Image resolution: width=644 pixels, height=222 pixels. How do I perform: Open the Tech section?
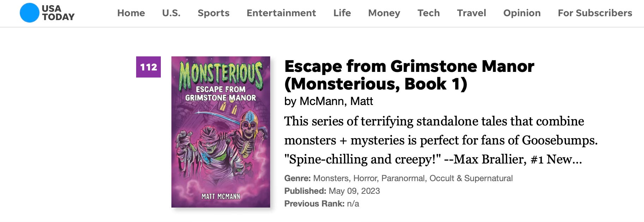click(x=429, y=13)
